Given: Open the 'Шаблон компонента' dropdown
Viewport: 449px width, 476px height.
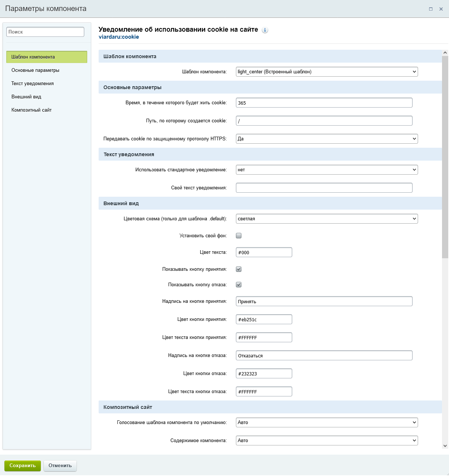Looking at the screenshot, I should pyautogui.click(x=326, y=72).
